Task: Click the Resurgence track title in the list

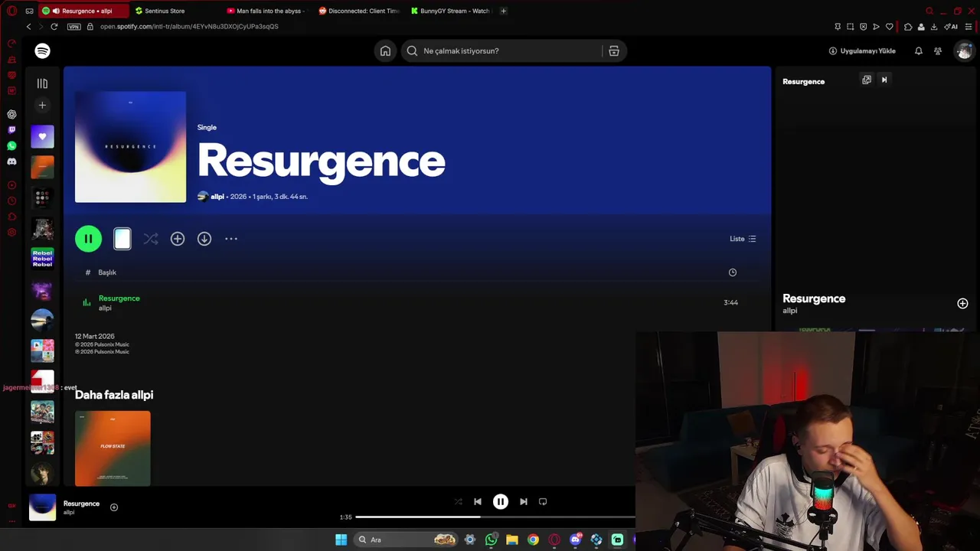Action: tap(119, 298)
